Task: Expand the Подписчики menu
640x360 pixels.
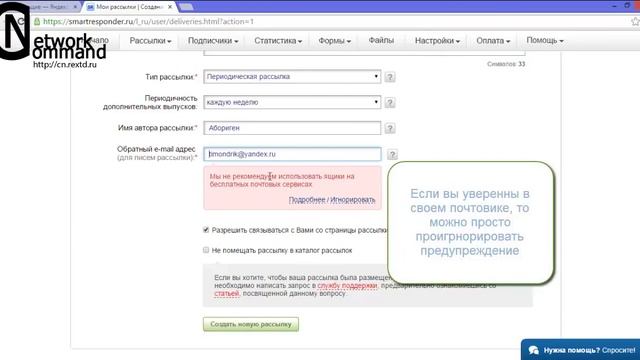Action: pyautogui.click(x=213, y=41)
